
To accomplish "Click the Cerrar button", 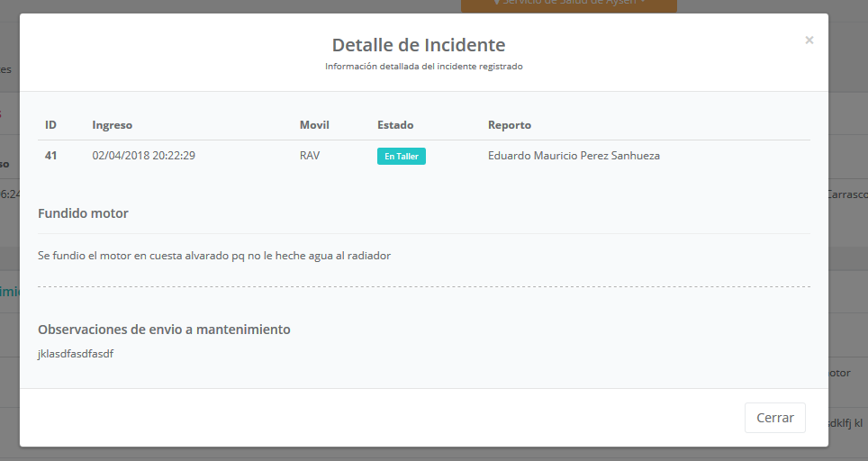I will 774,418.
